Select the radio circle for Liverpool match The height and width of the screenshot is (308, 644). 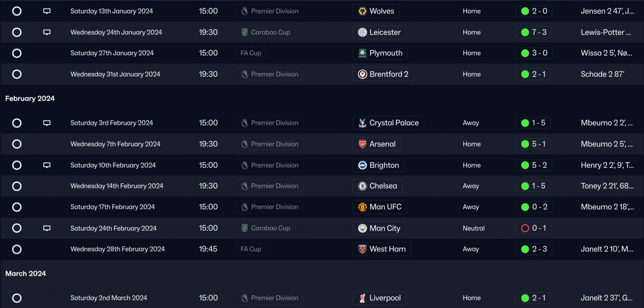17,298
